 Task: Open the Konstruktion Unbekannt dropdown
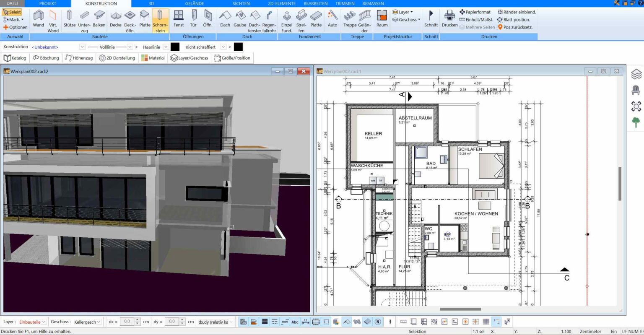(x=82, y=47)
